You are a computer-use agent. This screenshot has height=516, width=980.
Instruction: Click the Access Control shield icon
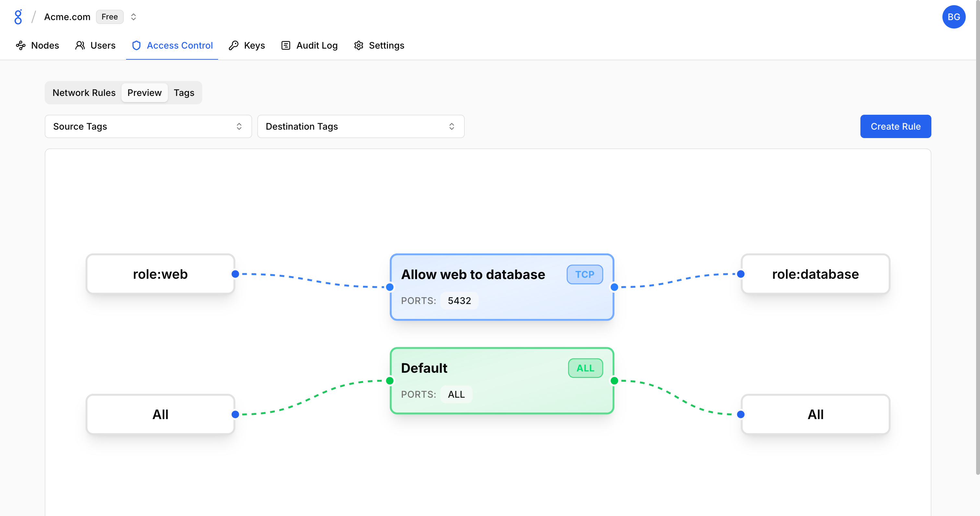(x=136, y=46)
